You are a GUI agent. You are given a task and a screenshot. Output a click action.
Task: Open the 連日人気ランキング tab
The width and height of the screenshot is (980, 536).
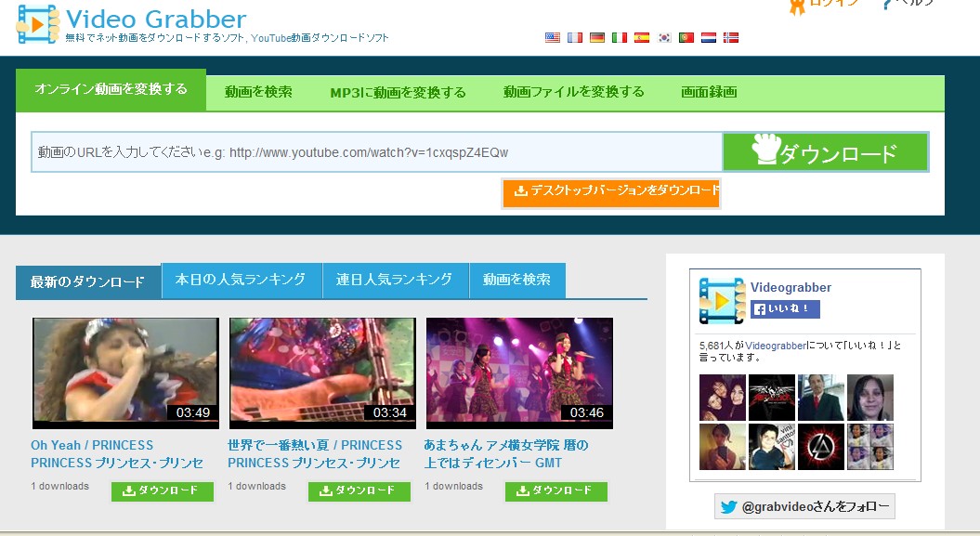tap(395, 280)
